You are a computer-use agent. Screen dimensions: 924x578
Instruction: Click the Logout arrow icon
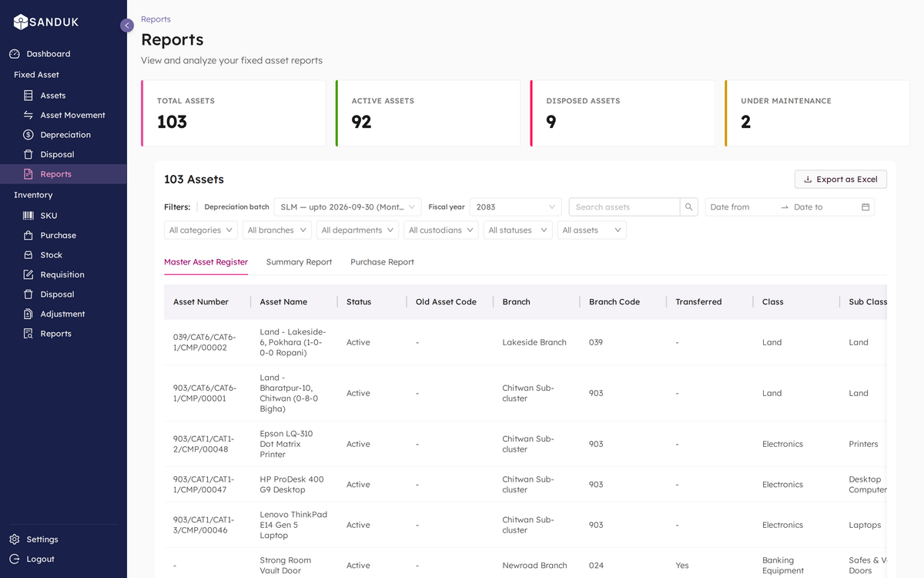coord(15,559)
